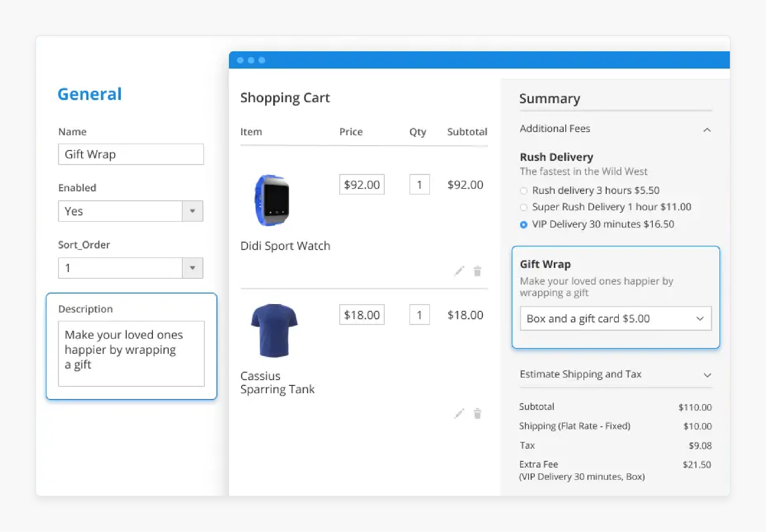Viewport: 766px width, 532px height.
Task: Select VIP Delivery 30 minutes radio
Action: (x=524, y=225)
